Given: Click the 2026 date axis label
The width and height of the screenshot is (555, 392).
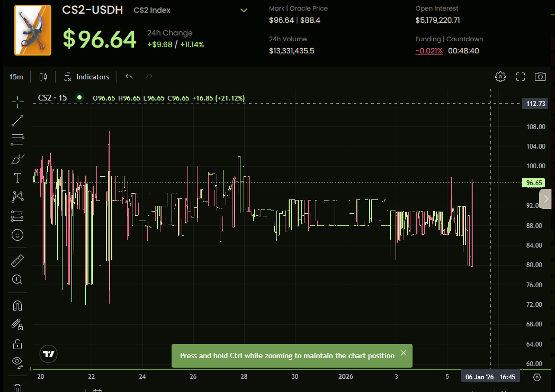Looking at the screenshot, I should [345, 377].
